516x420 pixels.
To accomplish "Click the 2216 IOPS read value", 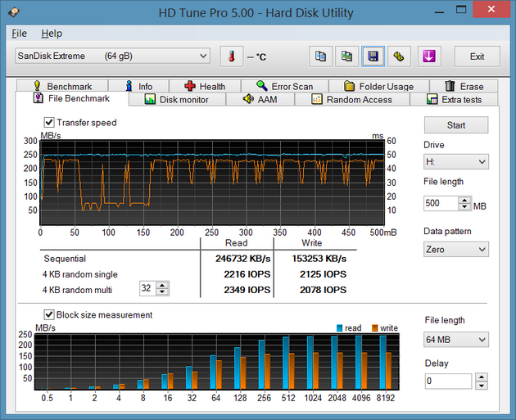I will pyautogui.click(x=247, y=274).
